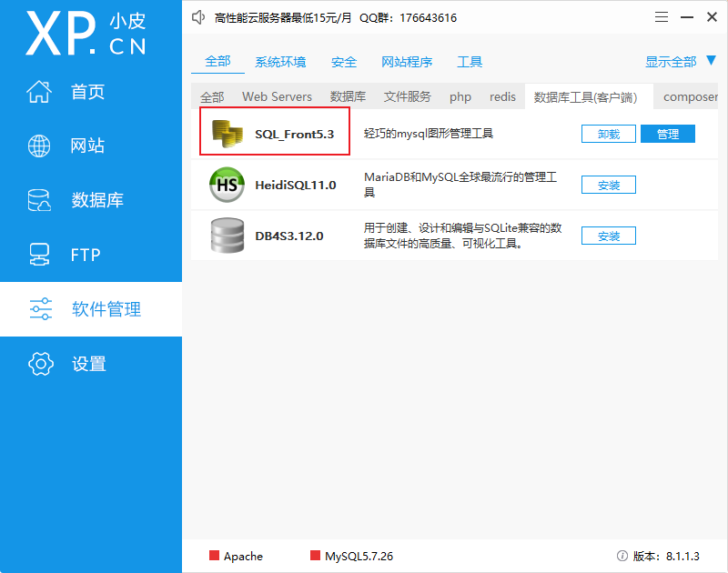Select 文件服务 sub-tab
The height and width of the screenshot is (573, 728).
pos(407,96)
